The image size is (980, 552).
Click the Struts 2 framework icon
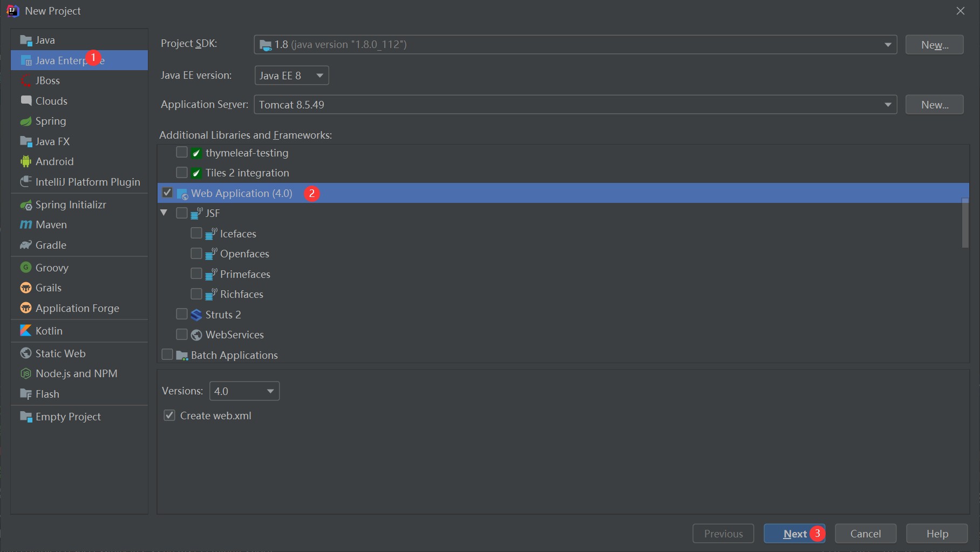(x=196, y=315)
